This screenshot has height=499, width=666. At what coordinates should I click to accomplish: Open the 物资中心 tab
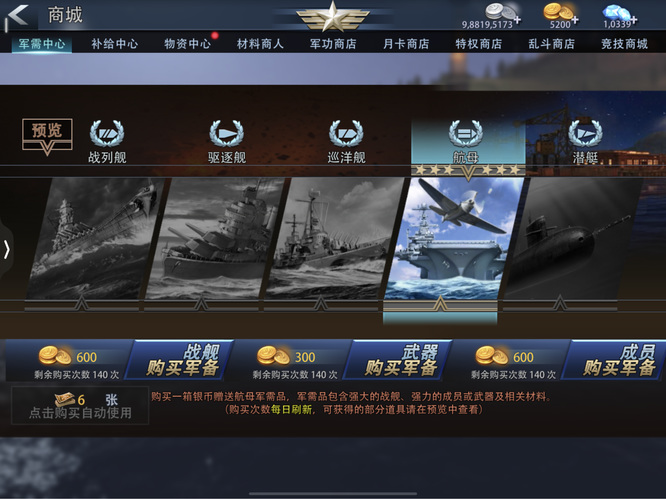pos(187,43)
